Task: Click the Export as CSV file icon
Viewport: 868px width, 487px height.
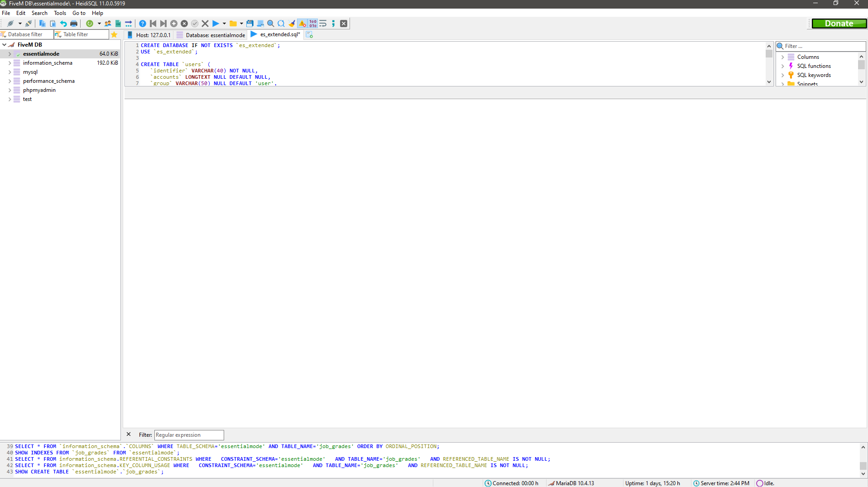Action: [x=118, y=24]
